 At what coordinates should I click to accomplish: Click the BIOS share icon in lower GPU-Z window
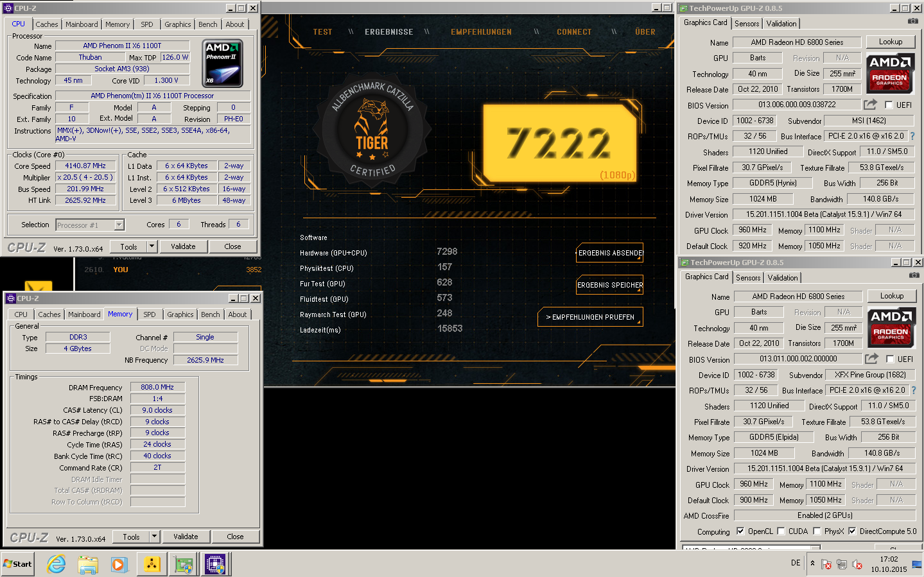871,358
